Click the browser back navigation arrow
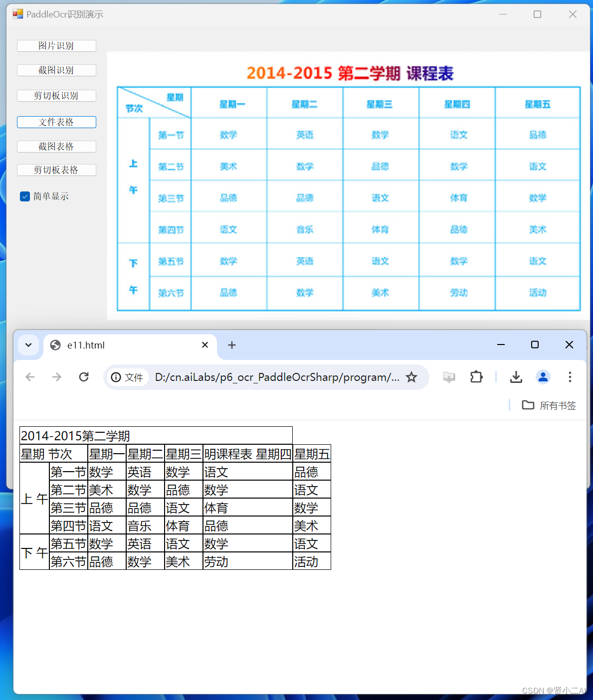Viewport: 593px width, 700px height. pos(30,377)
